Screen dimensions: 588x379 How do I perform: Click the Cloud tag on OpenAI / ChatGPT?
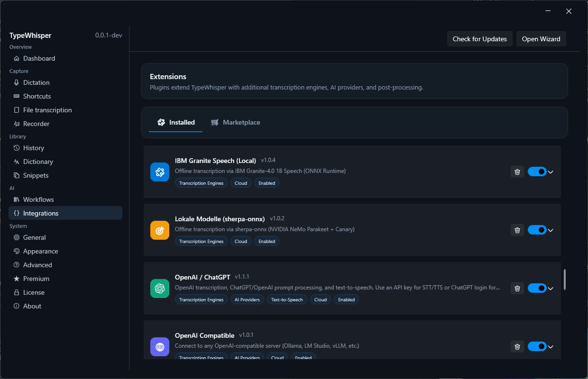[x=321, y=299]
